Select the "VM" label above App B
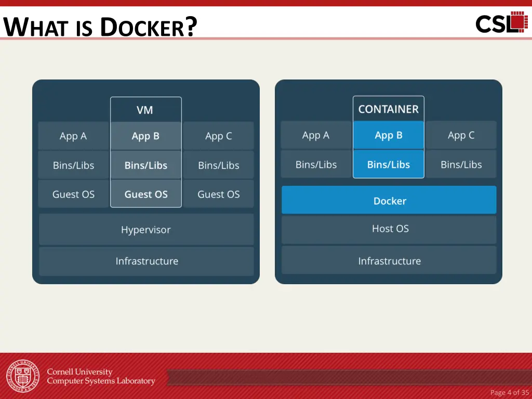Image resolution: width=532 pixels, height=399 pixels. tap(145, 110)
